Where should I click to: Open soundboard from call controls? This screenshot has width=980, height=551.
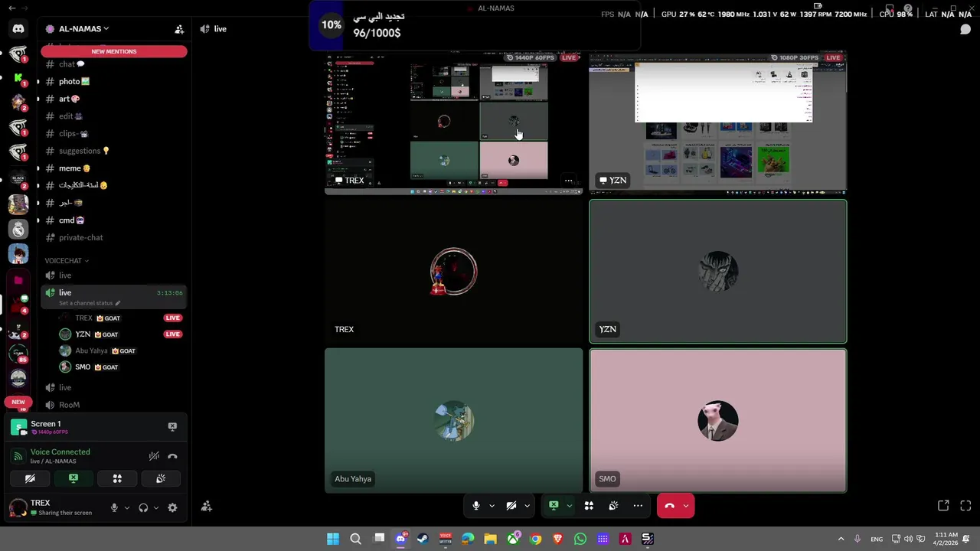tap(613, 506)
